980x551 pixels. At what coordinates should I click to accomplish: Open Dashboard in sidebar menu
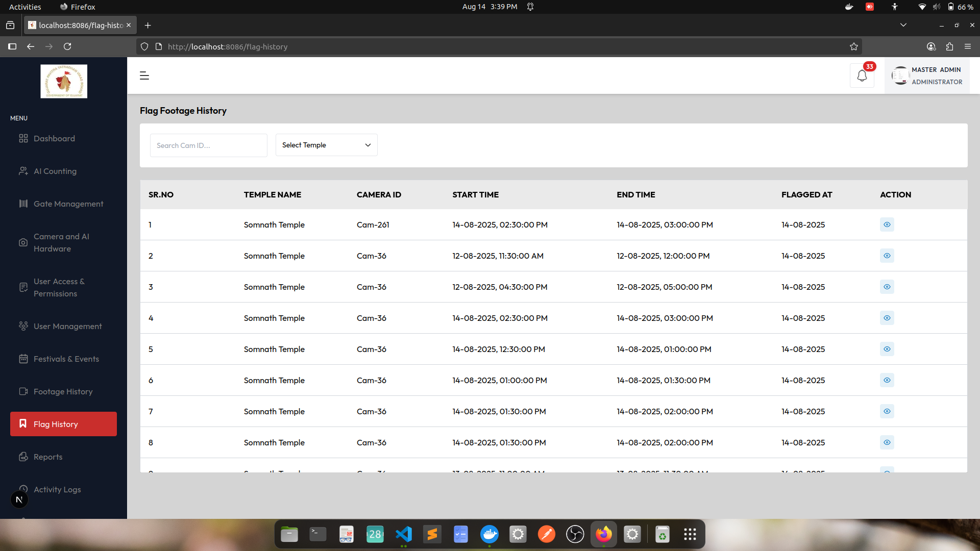click(x=54, y=138)
